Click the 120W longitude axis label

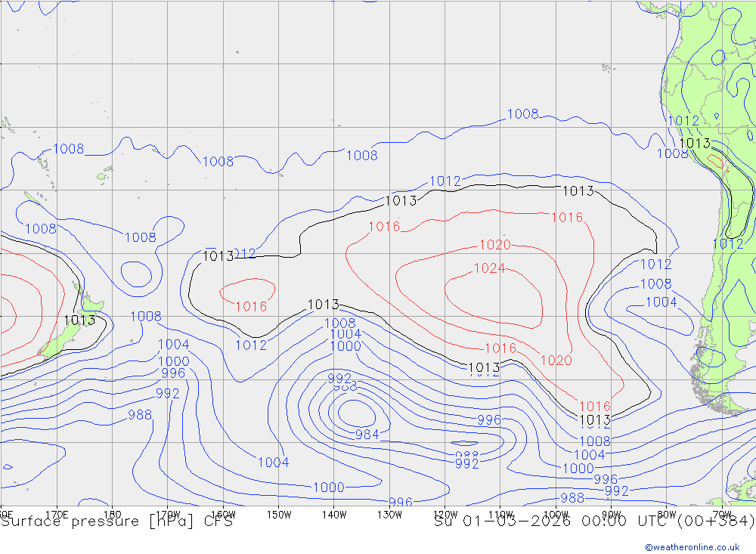(x=445, y=515)
